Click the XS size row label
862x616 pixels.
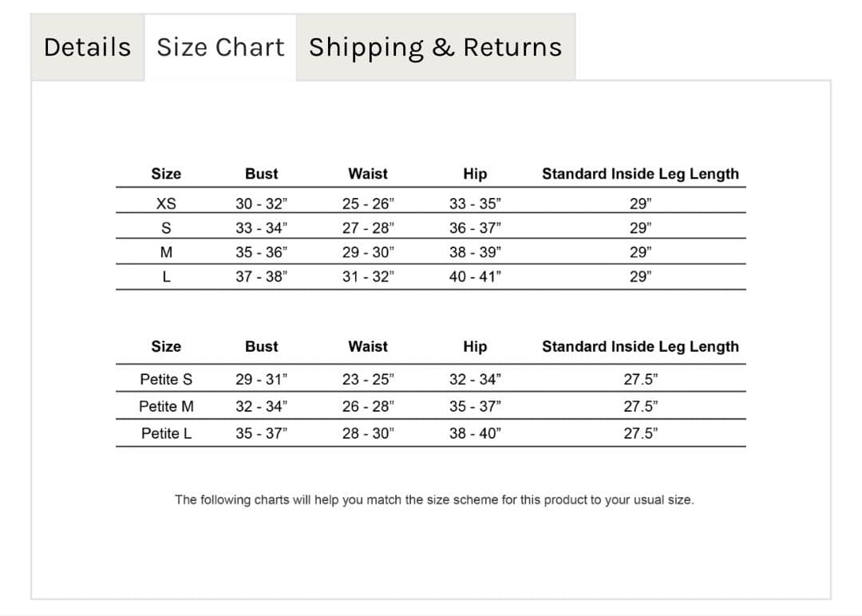(x=166, y=203)
